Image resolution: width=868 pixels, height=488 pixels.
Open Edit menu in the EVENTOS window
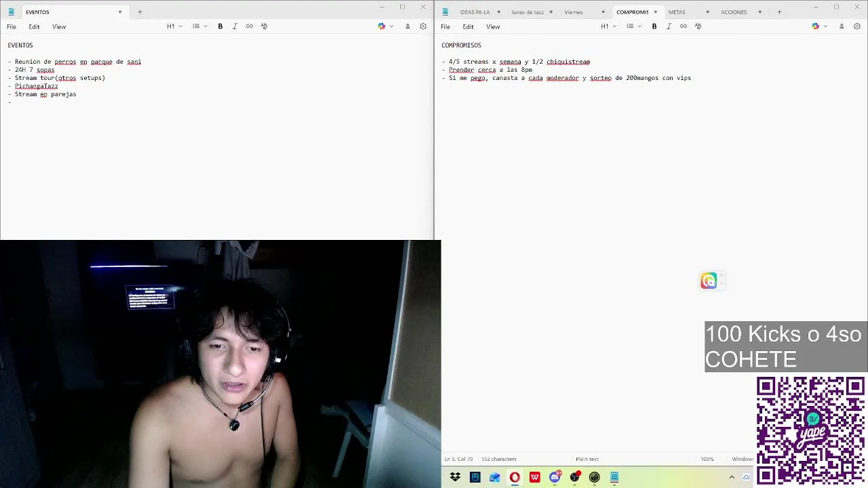[34, 26]
